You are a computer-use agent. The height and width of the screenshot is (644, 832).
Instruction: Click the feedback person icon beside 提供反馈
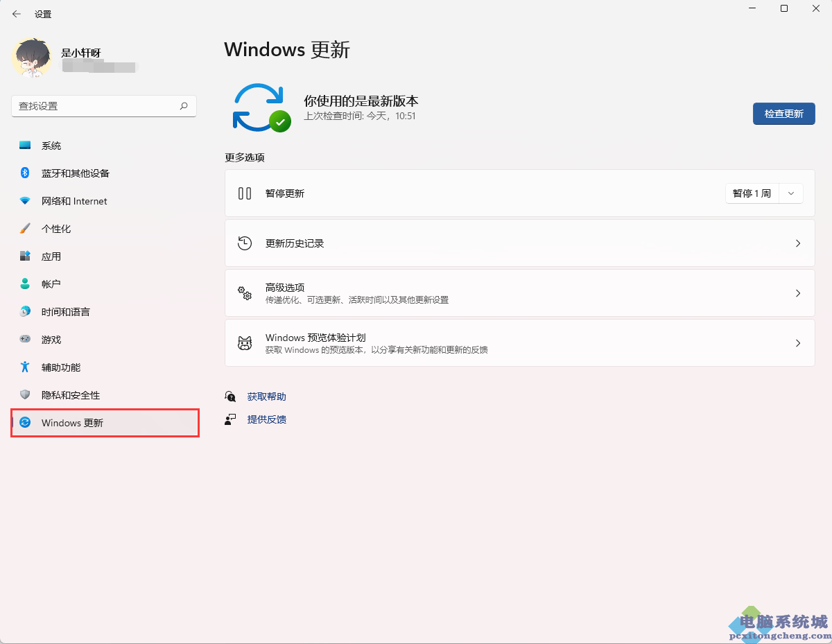(x=231, y=419)
